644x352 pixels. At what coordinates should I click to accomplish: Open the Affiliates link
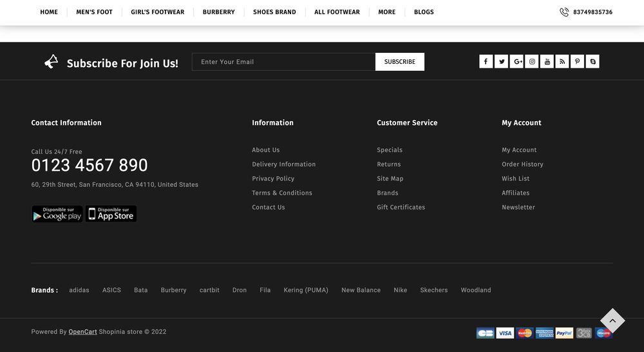515,193
